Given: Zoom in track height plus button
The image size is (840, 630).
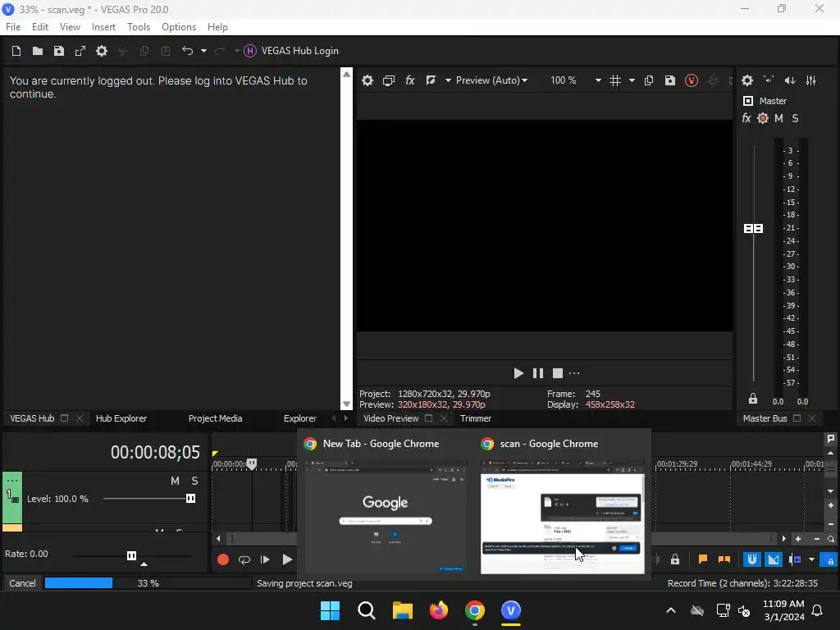Looking at the screenshot, I should pyautogui.click(x=831, y=505).
